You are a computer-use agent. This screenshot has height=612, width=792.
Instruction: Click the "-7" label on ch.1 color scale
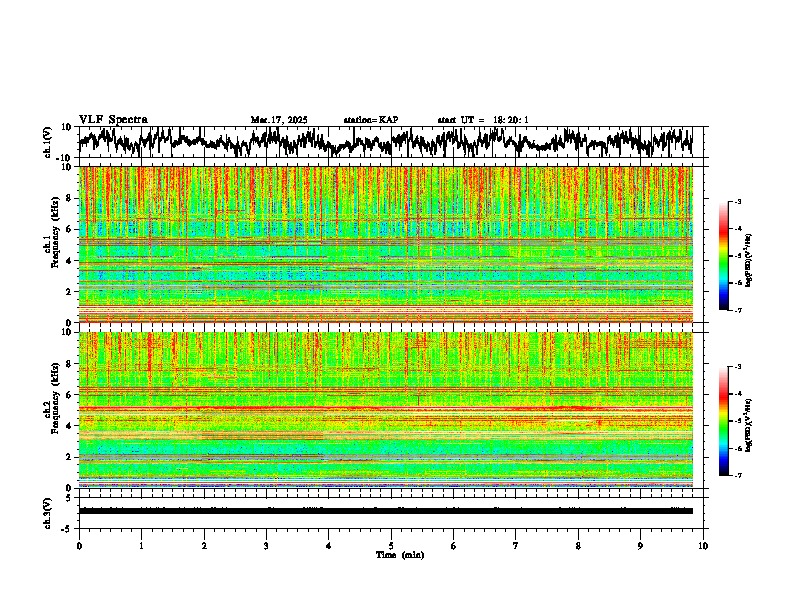coord(738,311)
